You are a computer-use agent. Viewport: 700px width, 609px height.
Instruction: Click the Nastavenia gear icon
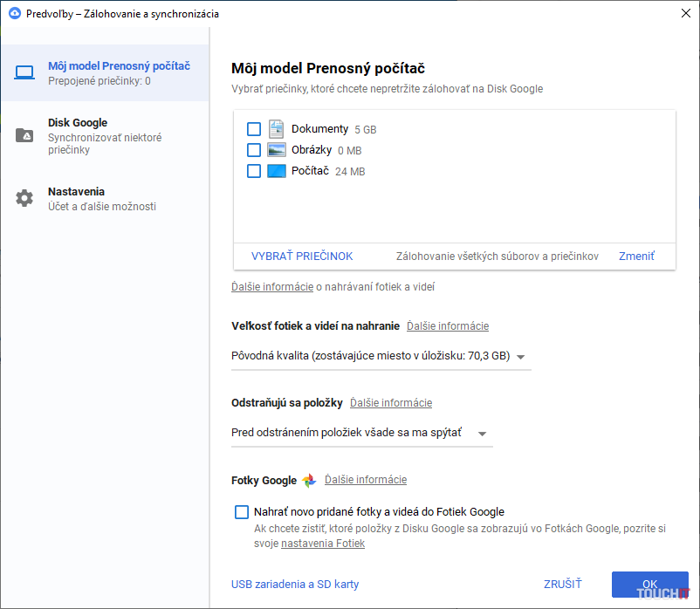[x=24, y=198]
